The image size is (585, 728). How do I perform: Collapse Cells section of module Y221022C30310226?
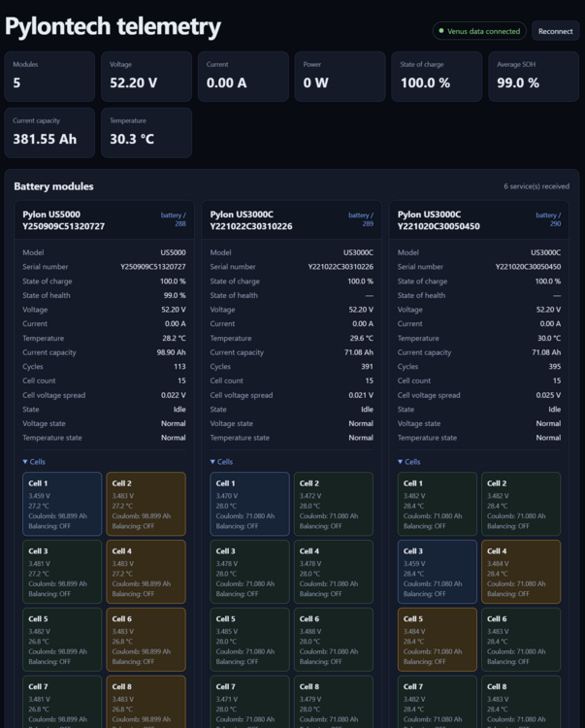tap(221, 461)
